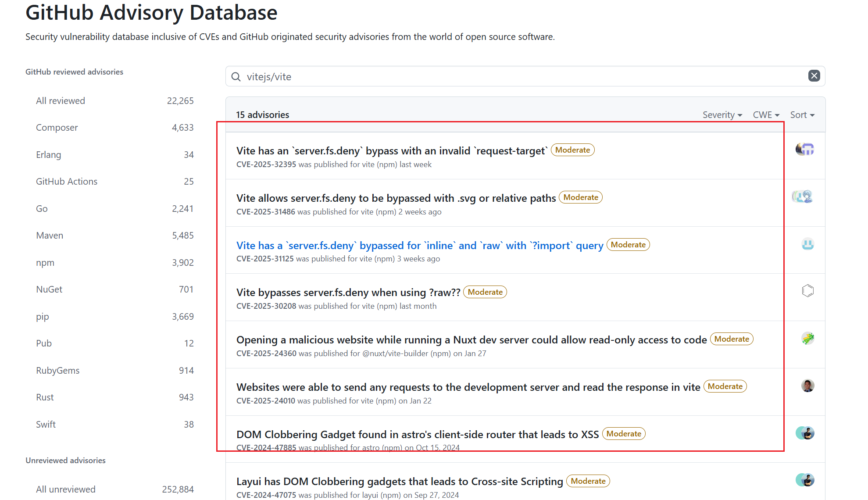
Task: Open the ?import query bypass advisory link
Action: click(419, 246)
